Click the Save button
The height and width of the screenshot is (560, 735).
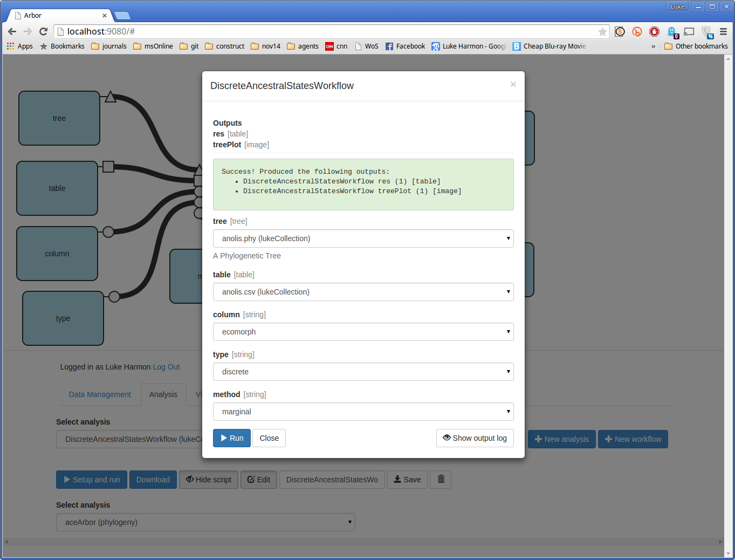407,479
